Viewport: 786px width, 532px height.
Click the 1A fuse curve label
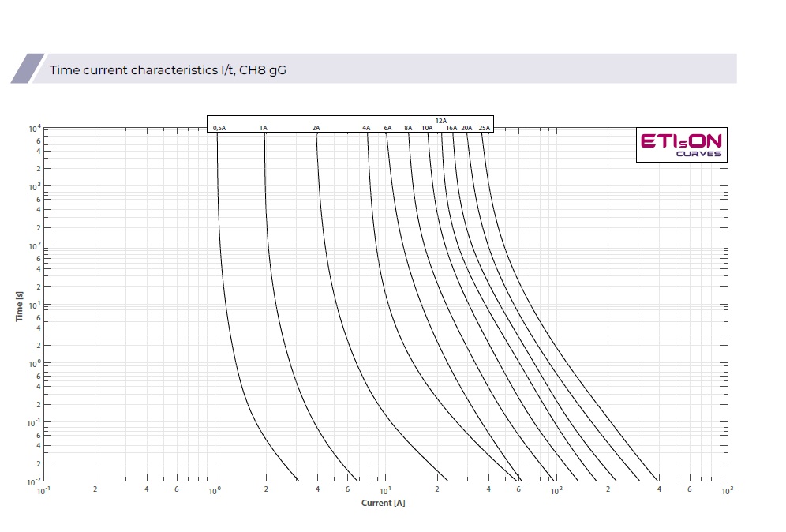tap(264, 128)
